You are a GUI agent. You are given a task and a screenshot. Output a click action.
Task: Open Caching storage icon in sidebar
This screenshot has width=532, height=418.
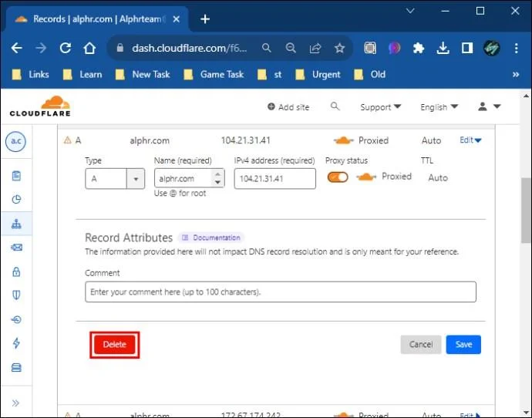coord(16,367)
